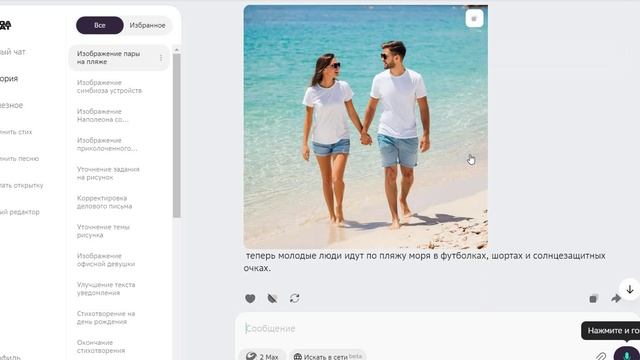
Task: Attach a file with paperclip icon
Action: [601, 356]
